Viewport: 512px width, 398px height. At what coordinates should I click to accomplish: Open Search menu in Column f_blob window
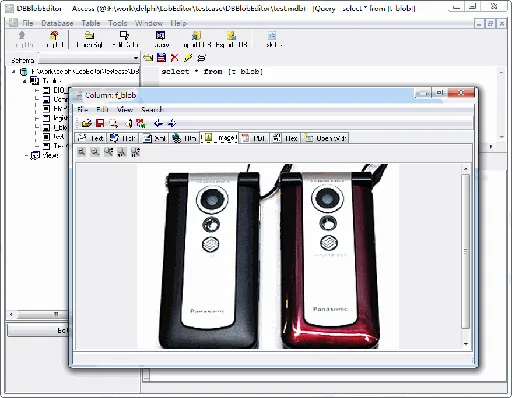(152, 109)
